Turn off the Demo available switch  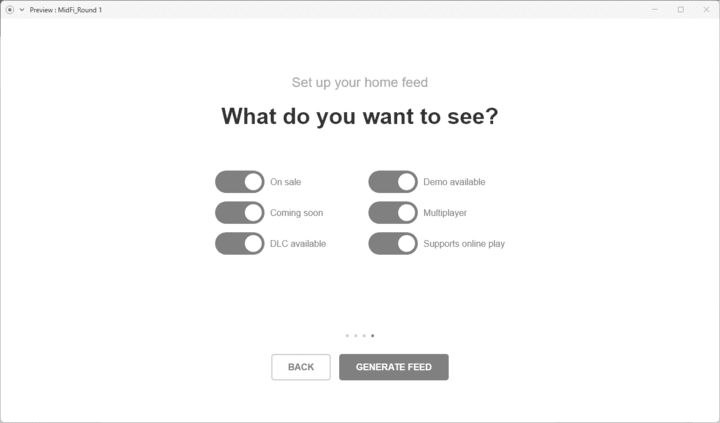pyautogui.click(x=393, y=182)
